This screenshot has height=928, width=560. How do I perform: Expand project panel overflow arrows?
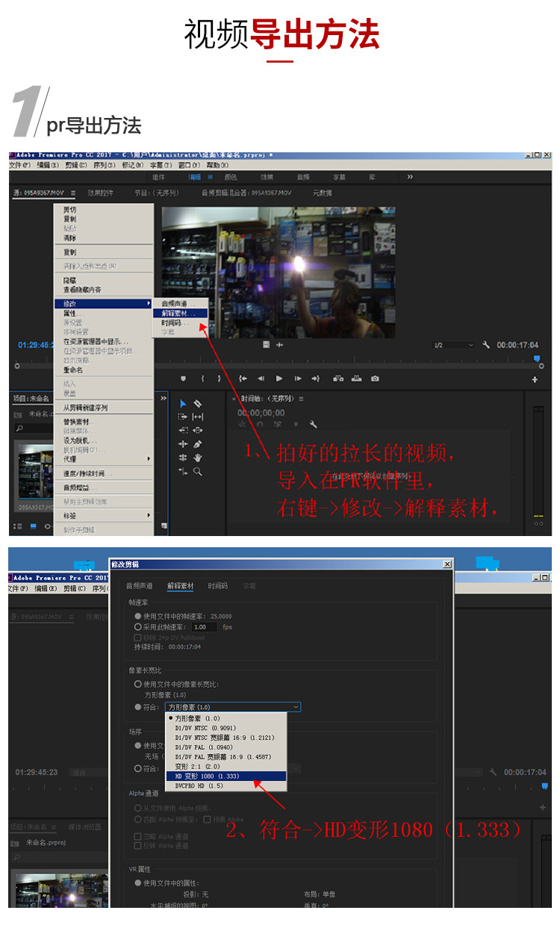point(162,399)
